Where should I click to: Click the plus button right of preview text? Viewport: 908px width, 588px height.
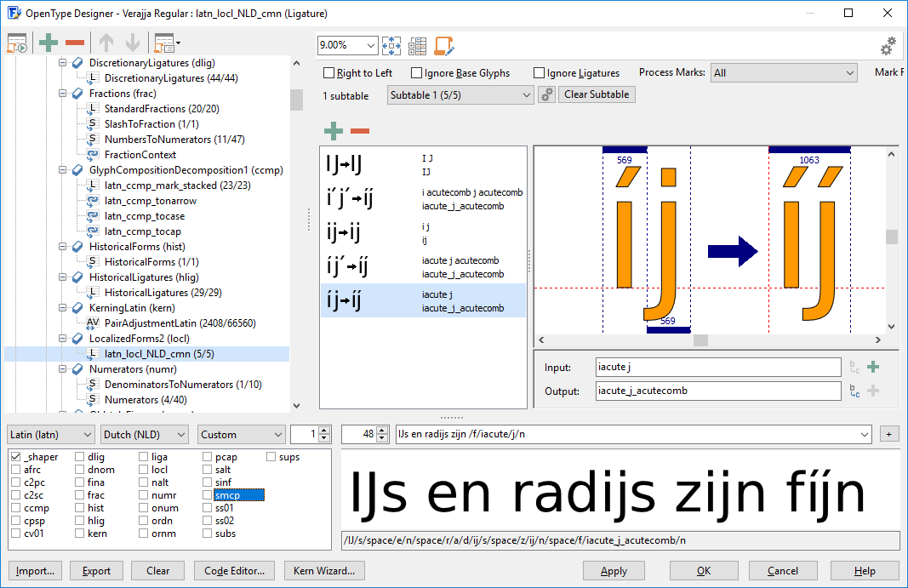(889, 434)
